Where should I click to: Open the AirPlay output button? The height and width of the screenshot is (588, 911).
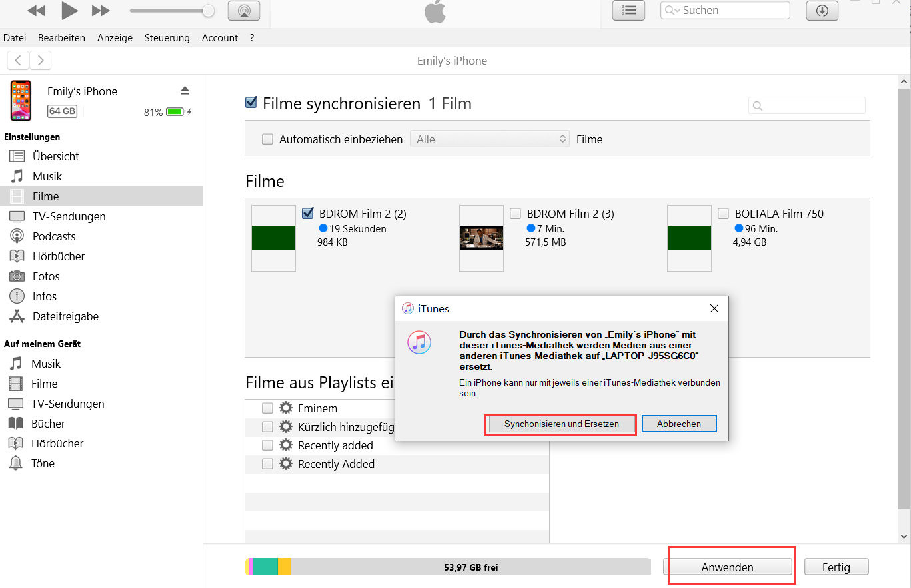pyautogui.click(x=244, y=11)
